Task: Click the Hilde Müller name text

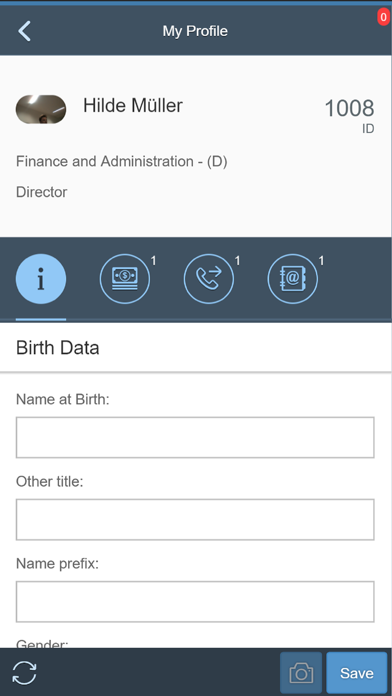Action: pos(133,106)
